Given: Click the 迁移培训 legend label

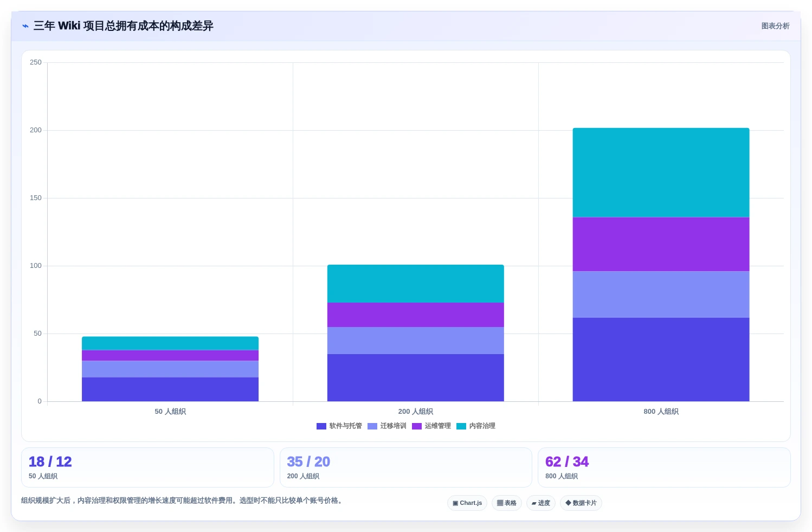Looking at the screenshot, I should [x=394, y=426].
